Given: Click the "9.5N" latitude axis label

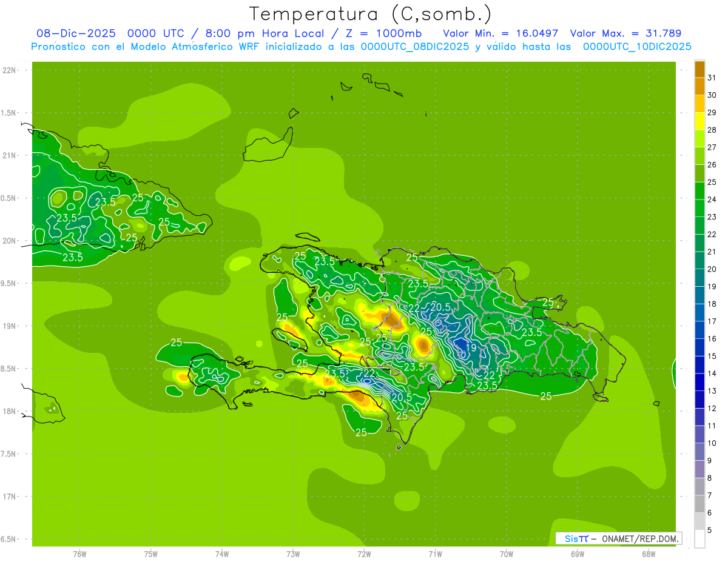Looking at the screenshot, I should [x=8, y=283].
